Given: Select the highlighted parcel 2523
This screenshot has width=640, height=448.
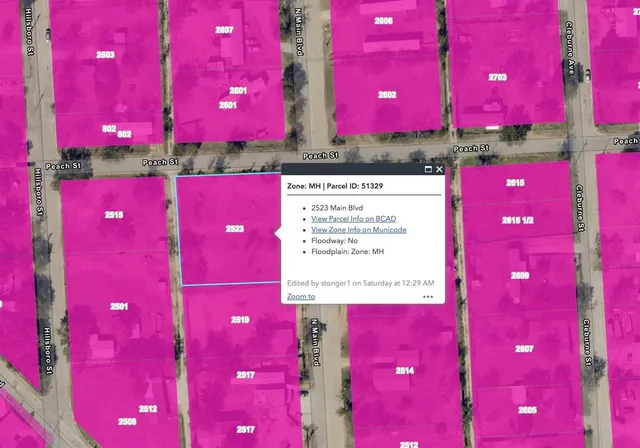Looking at the screenshot, I should [234, 229].
